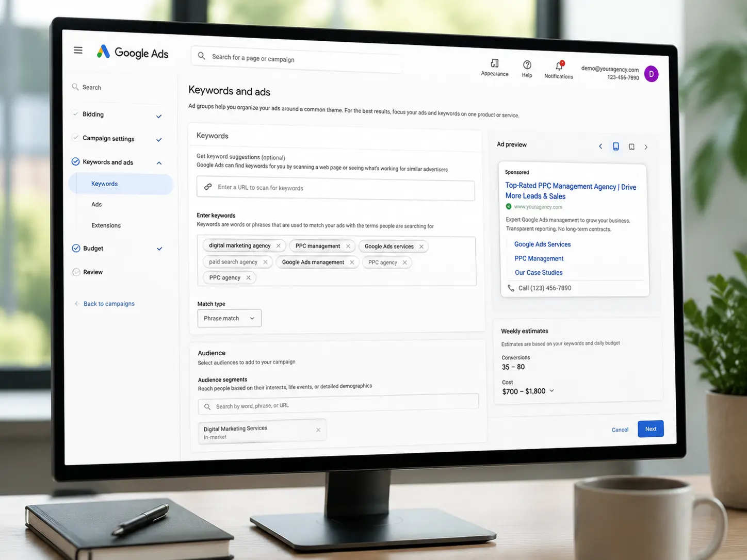The image size is (747, 560).
Task: Focus the 'Enter a URL to scan' field
Action: click(x=336, y=189)
